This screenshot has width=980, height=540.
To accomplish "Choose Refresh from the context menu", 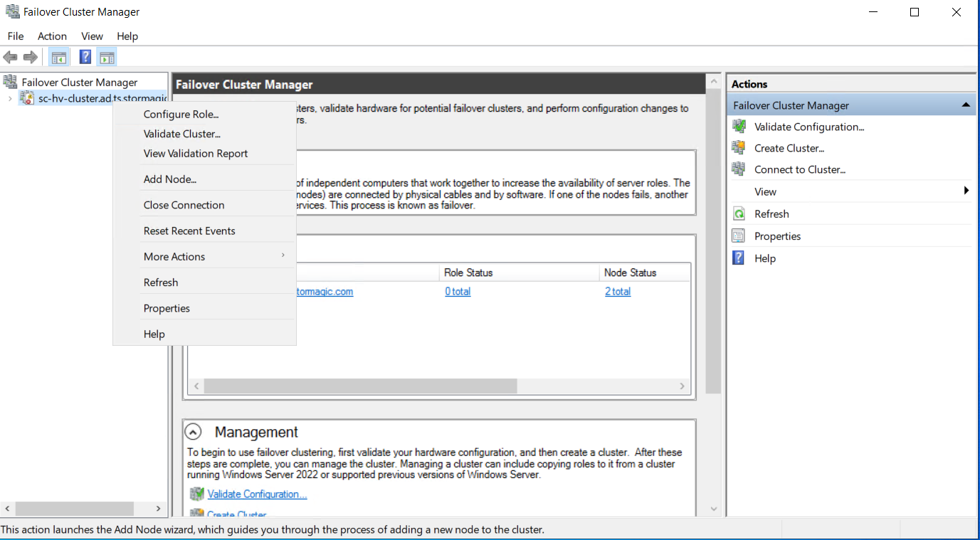I will click(204, 282).
